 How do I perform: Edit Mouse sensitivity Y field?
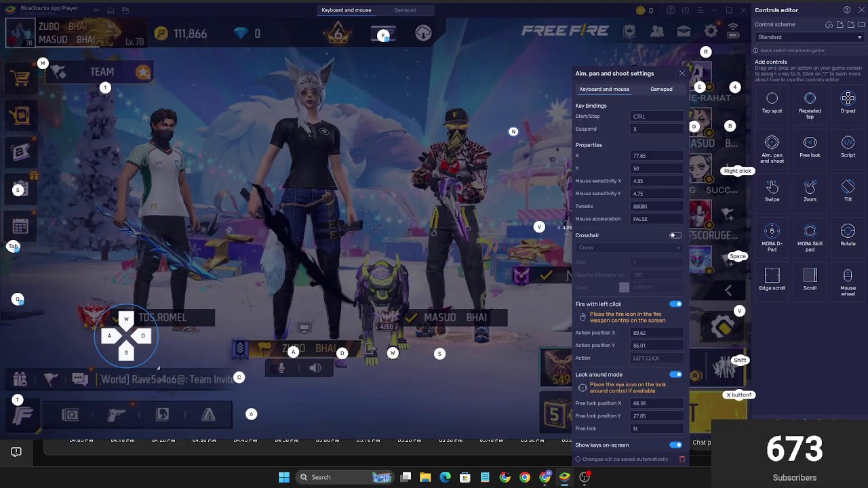[x=656, y=194]
